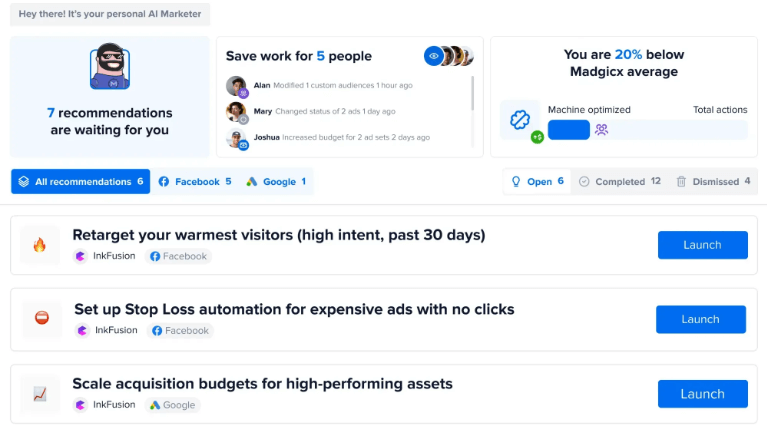Launch the Stop Loss automation recommendation
The height and width of the screenshot is (439, 767).
click(x=701, y=319)
